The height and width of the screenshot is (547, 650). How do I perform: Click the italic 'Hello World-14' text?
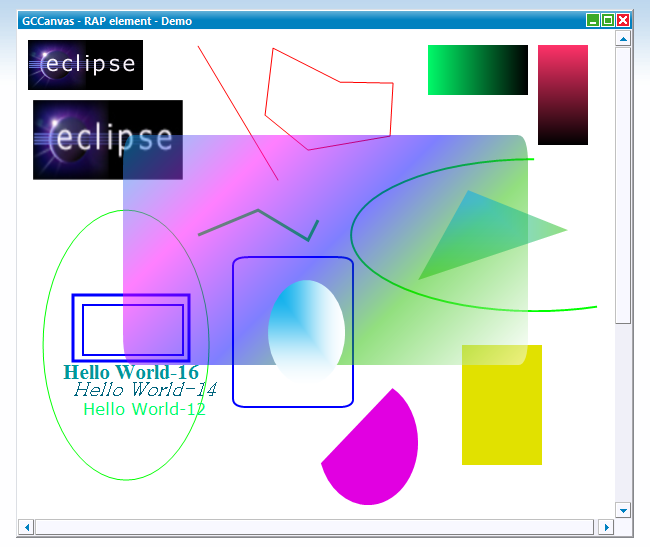pyautogui.click(x=145, y=390)
